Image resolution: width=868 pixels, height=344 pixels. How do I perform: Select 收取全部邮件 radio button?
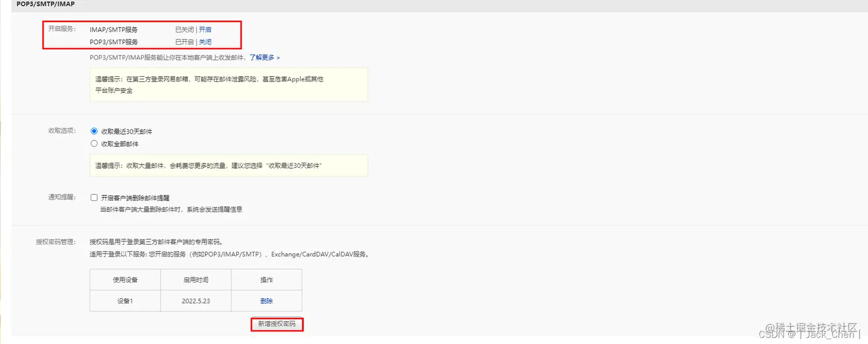point(94,144)
